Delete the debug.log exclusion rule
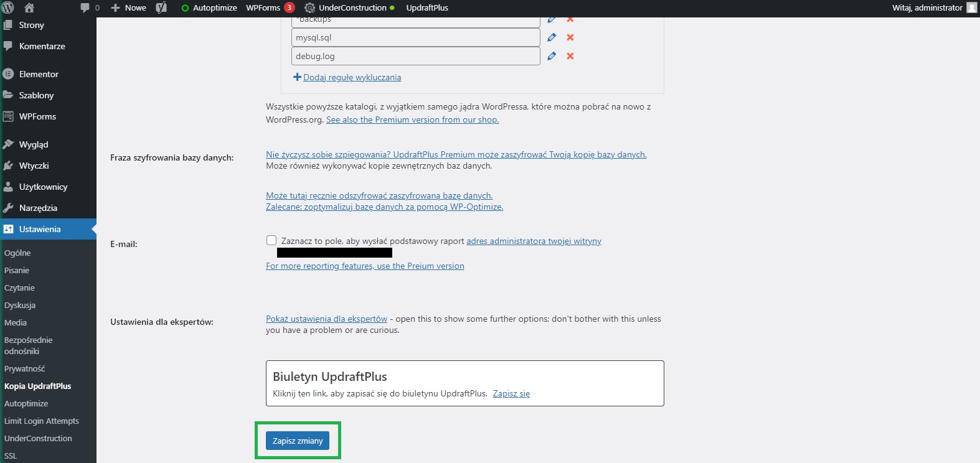 [570, 56]
